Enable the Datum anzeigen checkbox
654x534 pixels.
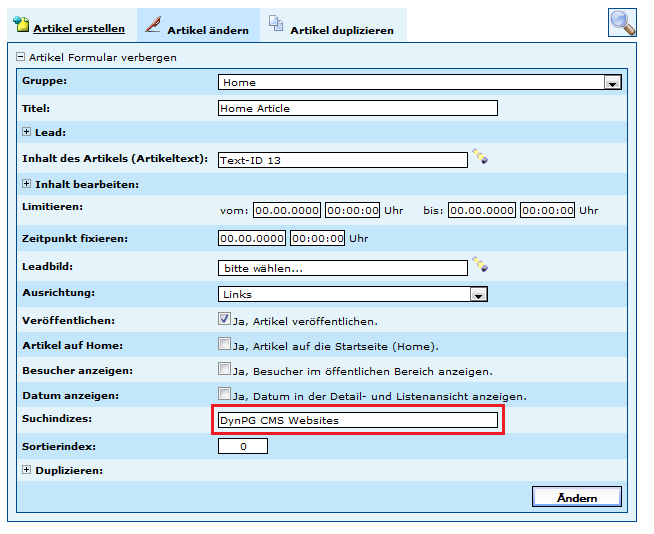pyautogui.click(x=225, y=395)
